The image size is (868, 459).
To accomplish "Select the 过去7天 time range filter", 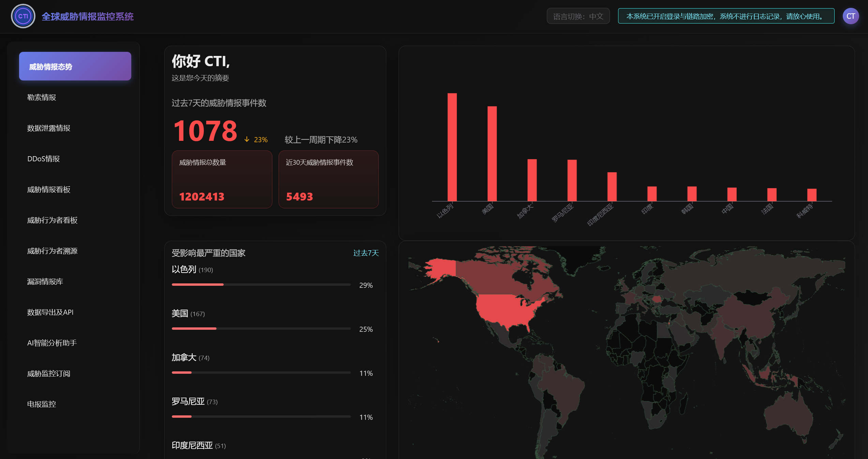I will [366, 253].
